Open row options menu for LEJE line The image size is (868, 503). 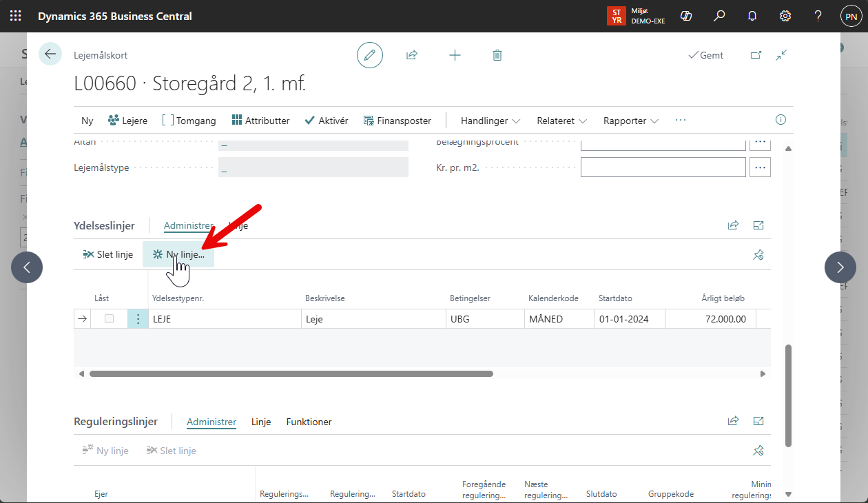coord(138,318)
